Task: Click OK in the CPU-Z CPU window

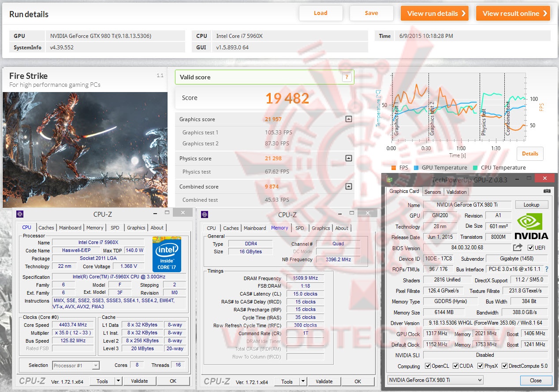Action: (x=173, y=381)
